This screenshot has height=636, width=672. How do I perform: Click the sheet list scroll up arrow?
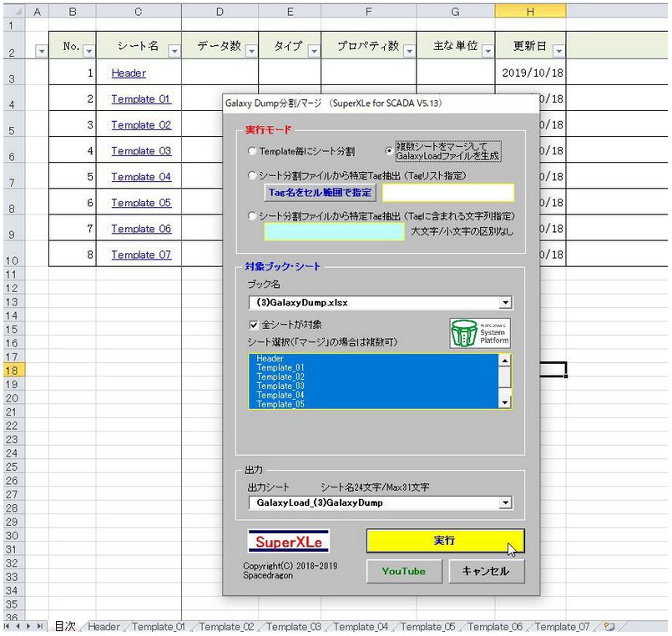(505, 361)
